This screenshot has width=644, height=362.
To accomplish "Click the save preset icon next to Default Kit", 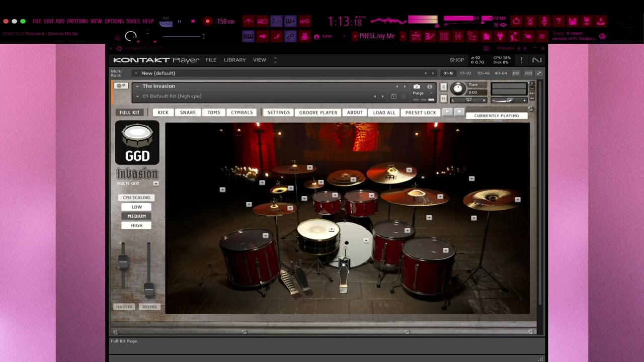I will coord(393,96).
